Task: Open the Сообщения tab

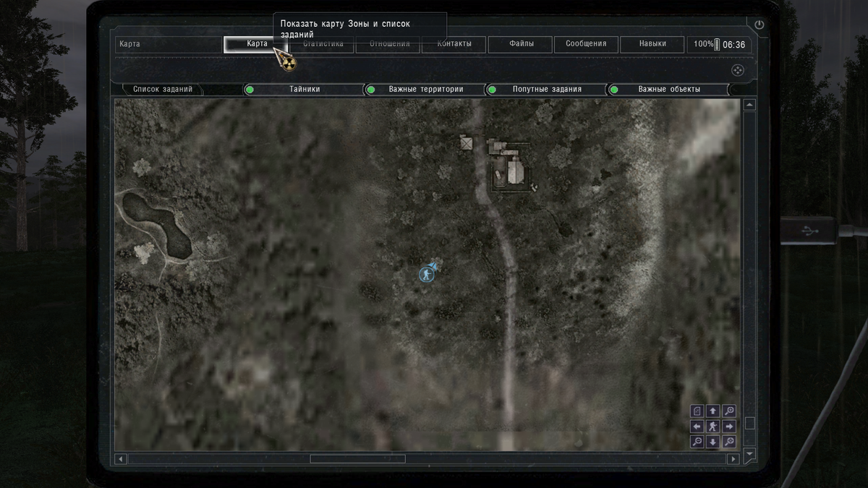Action: coord(586,44)
